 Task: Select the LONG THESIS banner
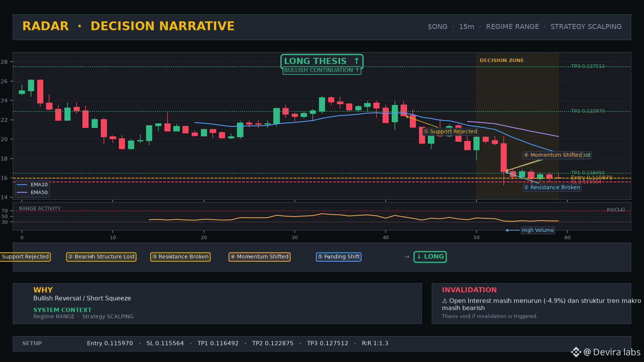point(322,61)
